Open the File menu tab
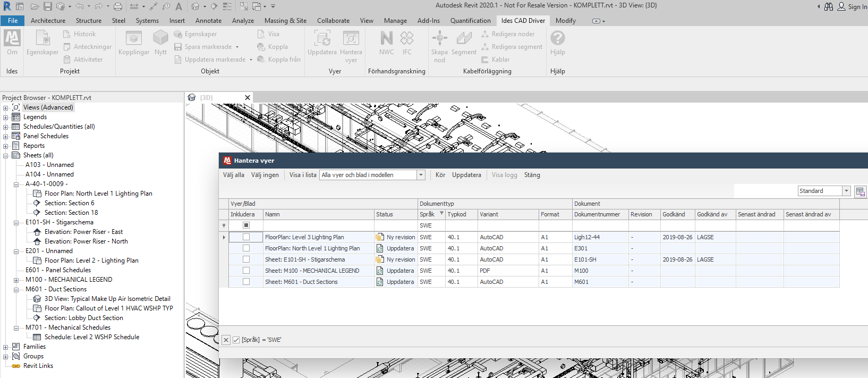This screenshot has width=868, height=378. click(x=13, y=21)
